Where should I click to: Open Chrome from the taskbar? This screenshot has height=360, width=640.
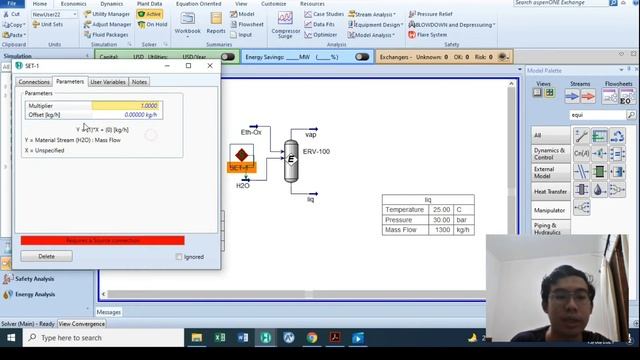pos(312,338)
